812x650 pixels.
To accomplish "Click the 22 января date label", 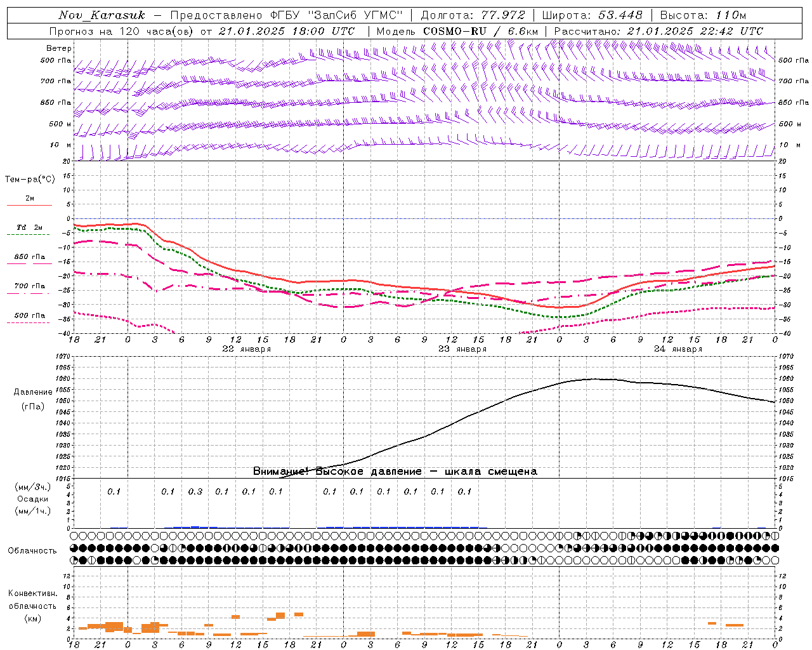I will (x=246, y=349).
